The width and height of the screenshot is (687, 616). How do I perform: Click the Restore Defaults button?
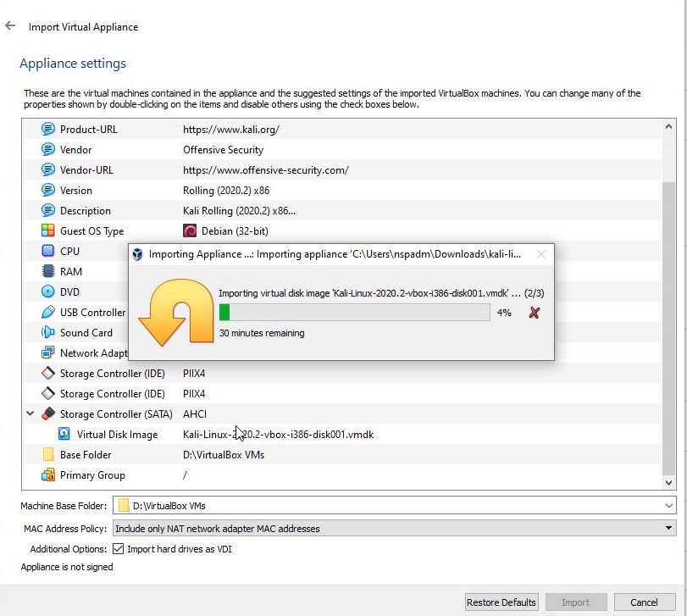(501, 602)
